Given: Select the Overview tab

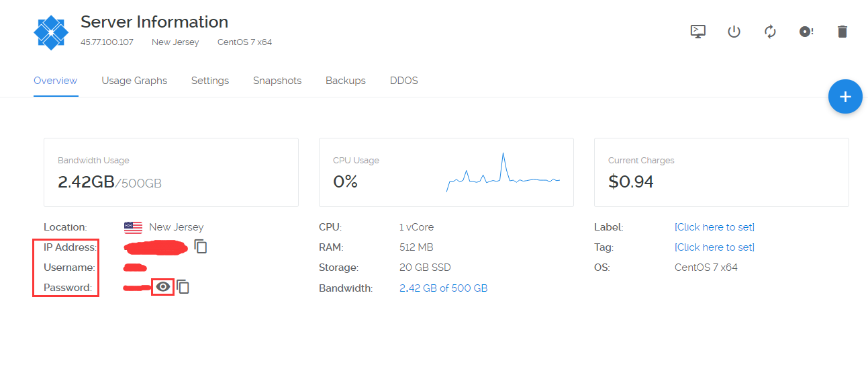Looking at the screenshot, I should (55, 81).
